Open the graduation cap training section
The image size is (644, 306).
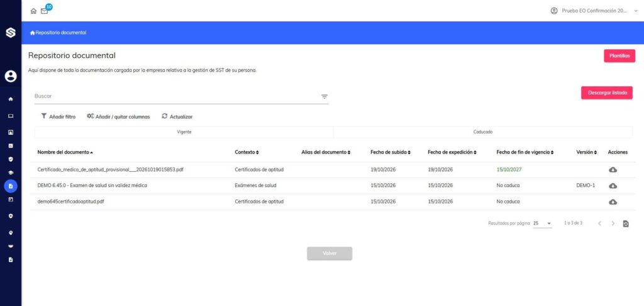(x=11, y=173)
